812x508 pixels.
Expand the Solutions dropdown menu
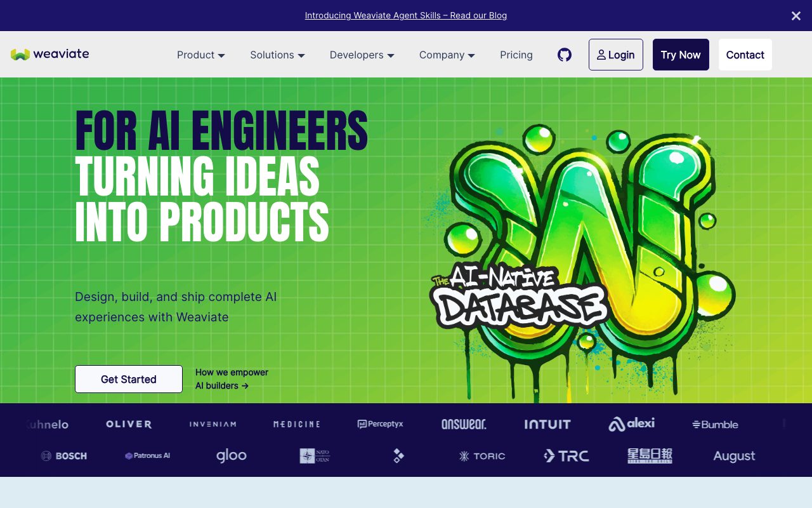277,55
